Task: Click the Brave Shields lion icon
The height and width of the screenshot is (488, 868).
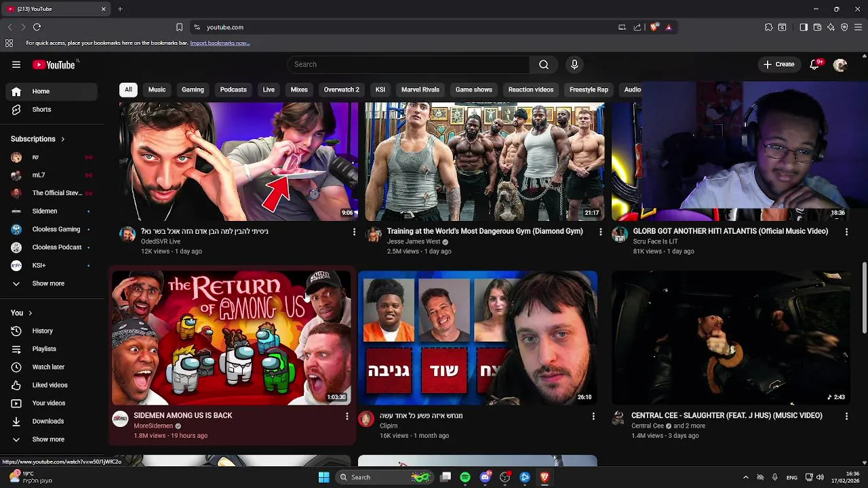Action: (654, 27)
